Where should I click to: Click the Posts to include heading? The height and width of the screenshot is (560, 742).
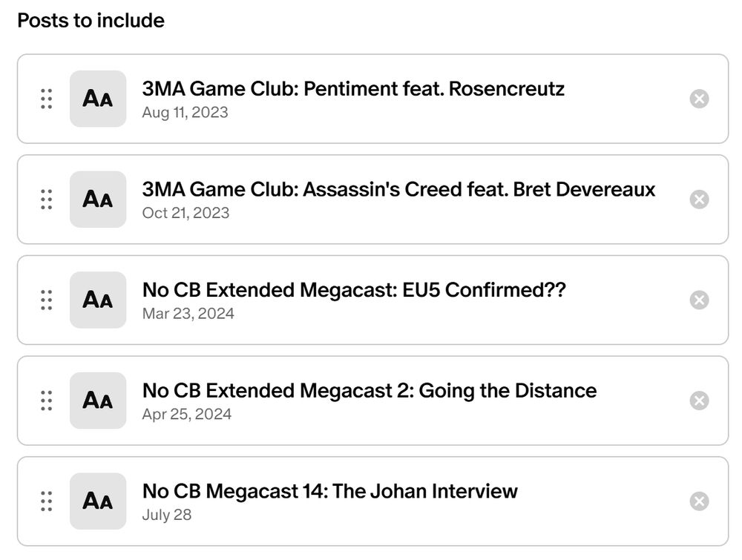tap(91, 21)
